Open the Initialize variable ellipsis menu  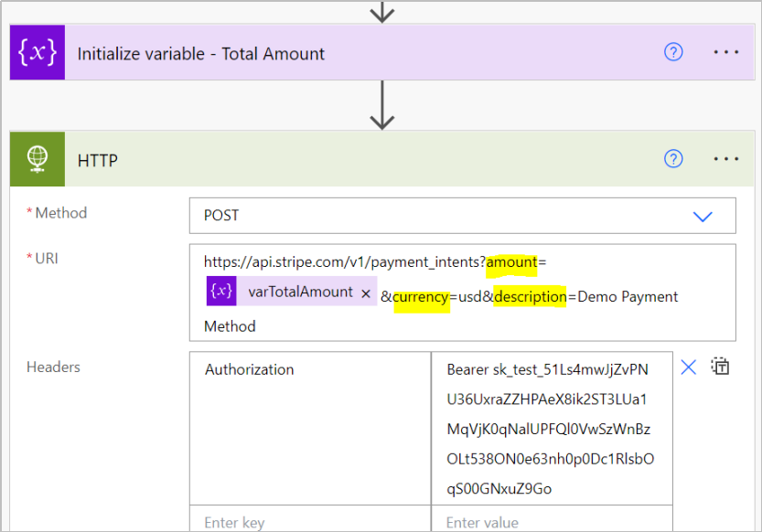[725, 52]
